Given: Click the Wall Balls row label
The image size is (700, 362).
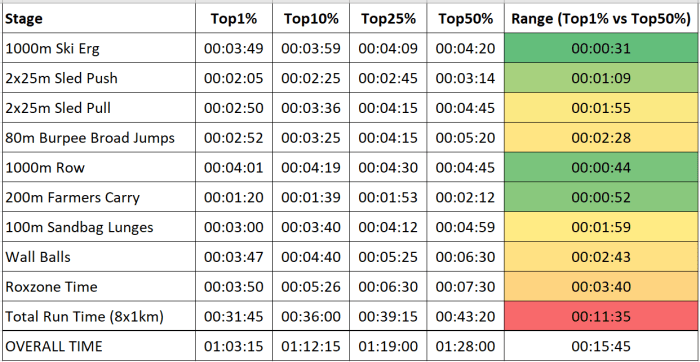Looking at the screenshot, I should click(x=99, y=257).
